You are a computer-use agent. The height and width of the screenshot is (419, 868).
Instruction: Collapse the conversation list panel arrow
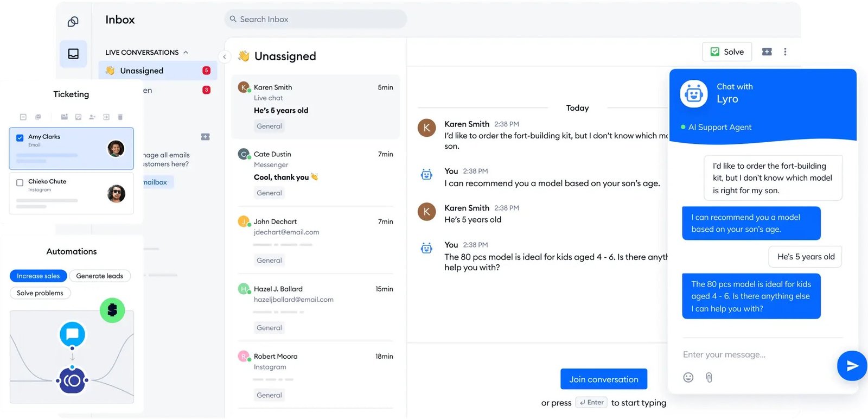click(x=225, y=56)
